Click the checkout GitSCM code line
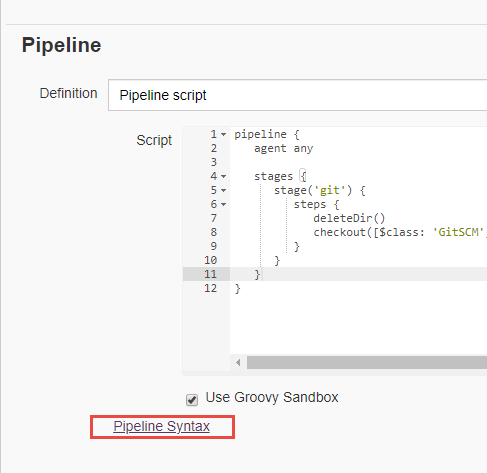This screenshot has width=487, height=473. pyautogui.click(x=399, y=232)
